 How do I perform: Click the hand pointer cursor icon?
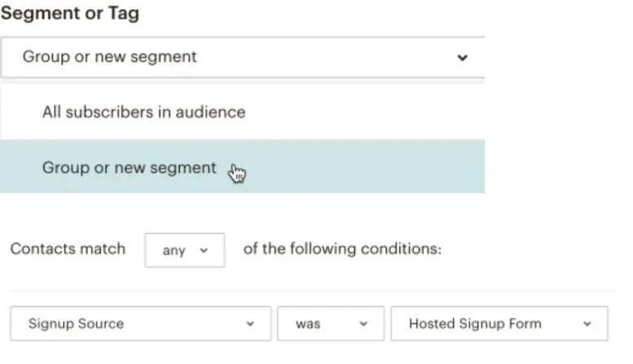pos(237,173)
